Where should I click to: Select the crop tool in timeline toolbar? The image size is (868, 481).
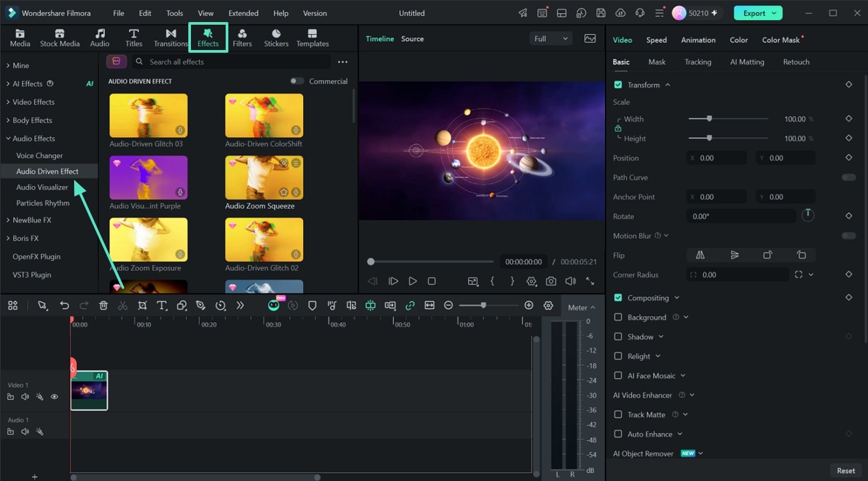(142, 306)
